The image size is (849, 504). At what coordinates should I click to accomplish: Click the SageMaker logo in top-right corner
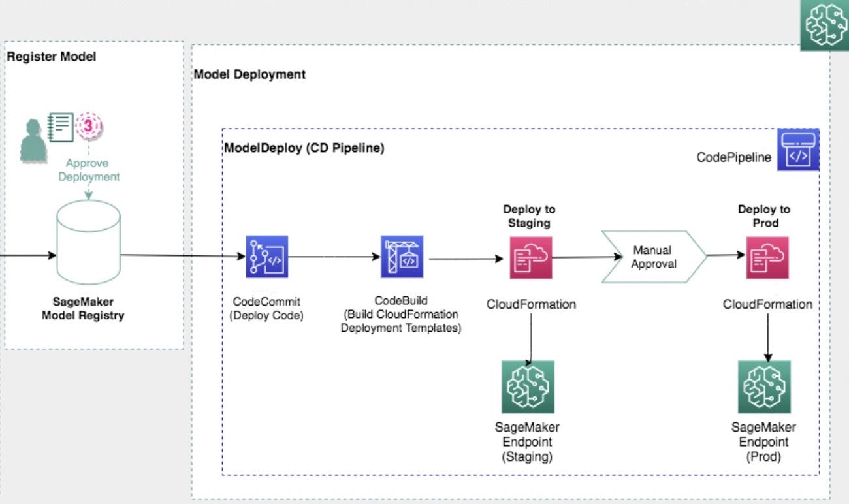click(825, 25)
